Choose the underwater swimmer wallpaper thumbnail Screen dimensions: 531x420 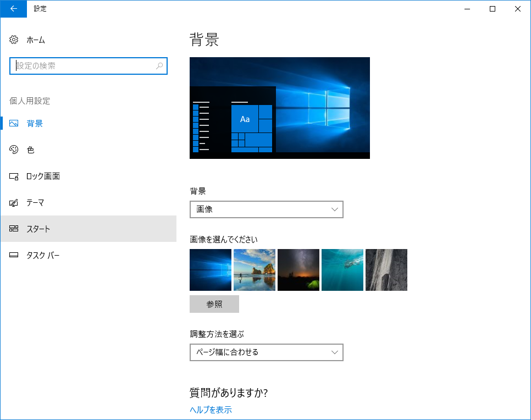[x=342, y=270]
